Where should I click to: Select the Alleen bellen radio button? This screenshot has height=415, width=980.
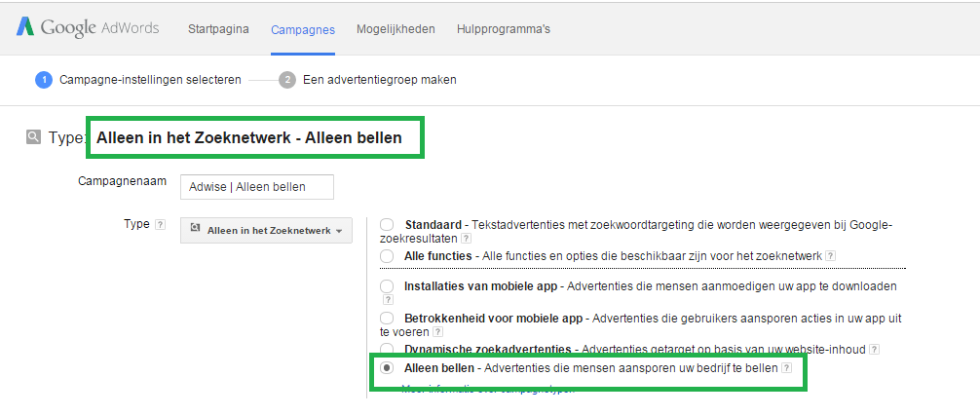coord(387,368)
